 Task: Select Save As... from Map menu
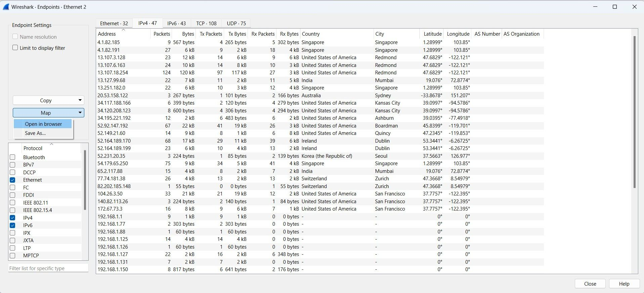coord(35,133)
